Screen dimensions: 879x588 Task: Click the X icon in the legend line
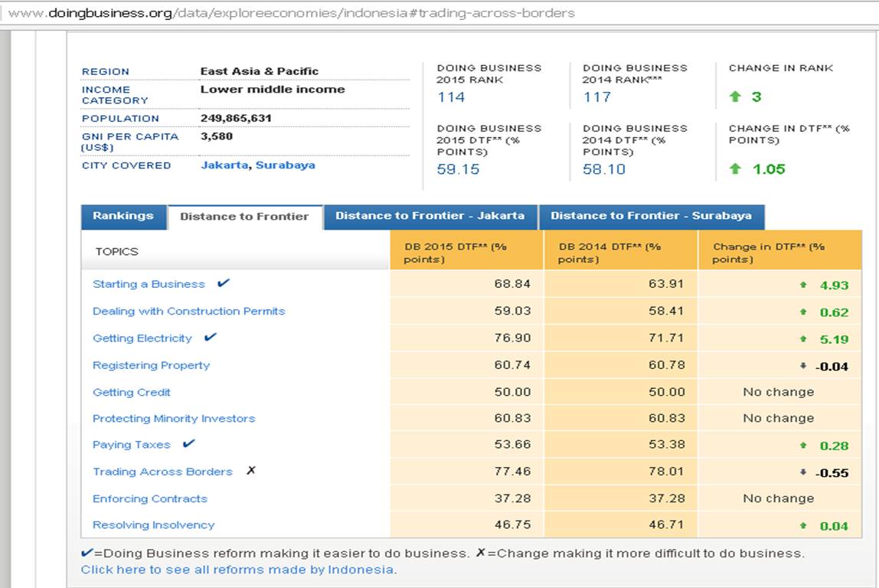480,553
